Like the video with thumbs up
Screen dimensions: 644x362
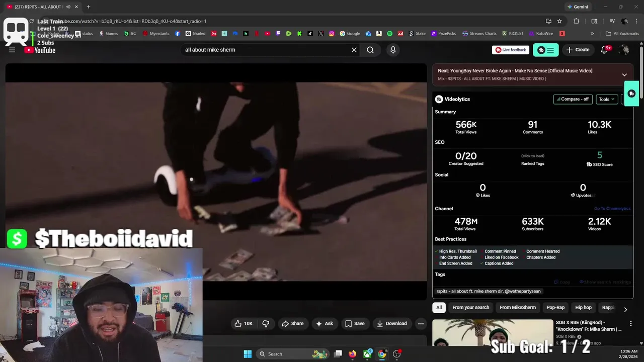(244, 323)
